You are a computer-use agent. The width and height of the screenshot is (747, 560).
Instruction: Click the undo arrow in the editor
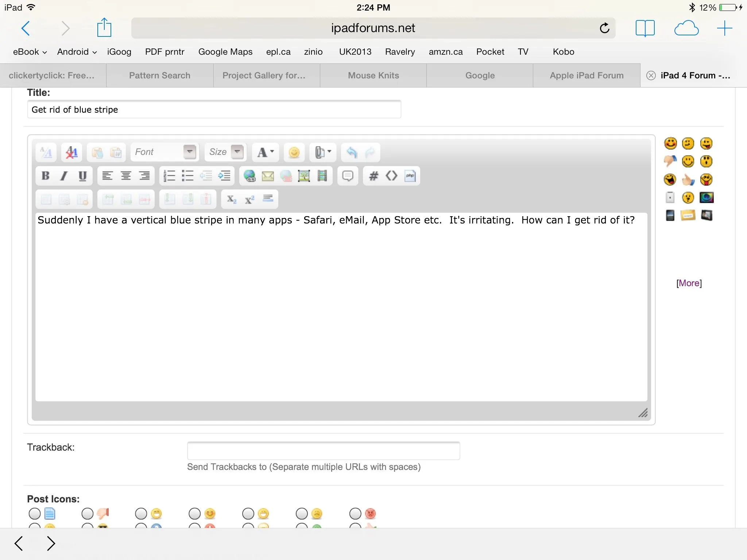point(352,152)
